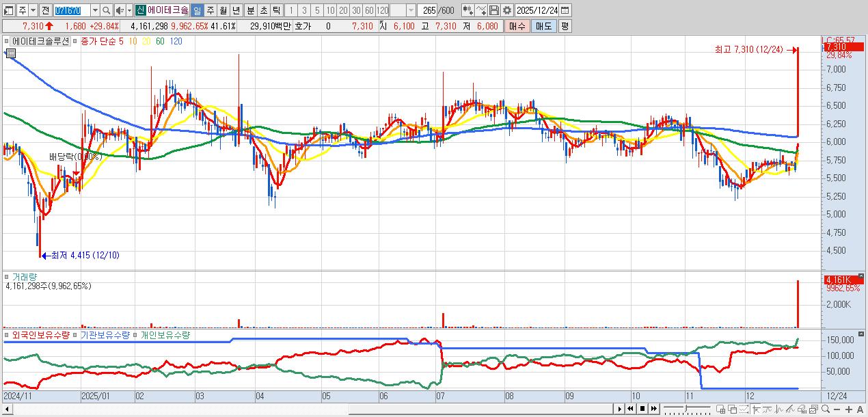Click the blue 120 moving average label

click(x=176, y=42)
